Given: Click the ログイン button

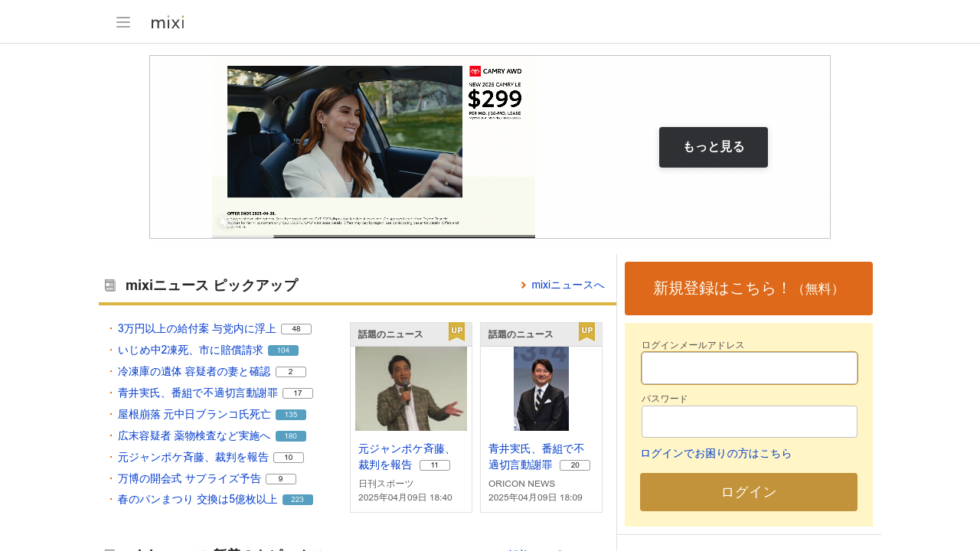Looking at the screenshot, I should coord(749,492).
